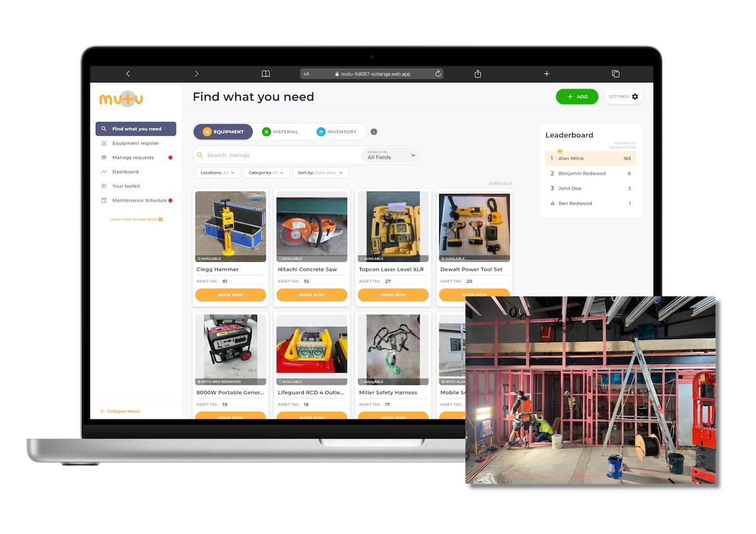The height and width of the screenshot is (534, 756).
Task: Select Alan Milne leaderboard row
Action: click(x=591, y=159)
